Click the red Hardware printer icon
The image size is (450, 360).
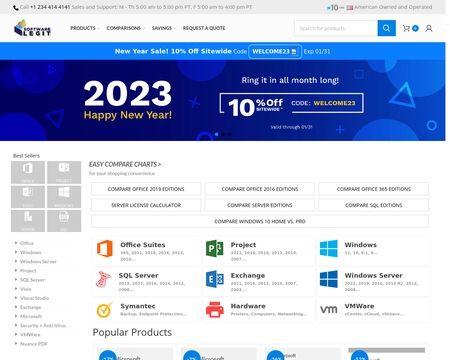click(x=215, y=310)
